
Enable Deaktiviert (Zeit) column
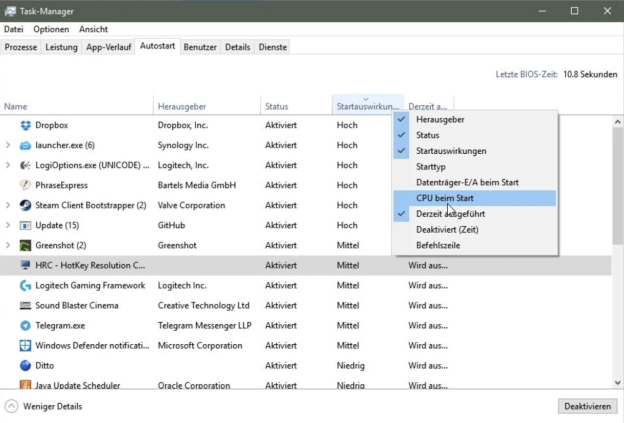click(476, 230)
